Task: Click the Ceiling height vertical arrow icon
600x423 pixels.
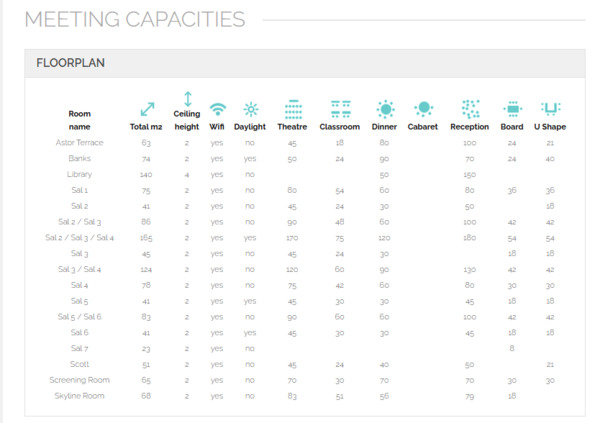Action: click(x=187, y=100)
